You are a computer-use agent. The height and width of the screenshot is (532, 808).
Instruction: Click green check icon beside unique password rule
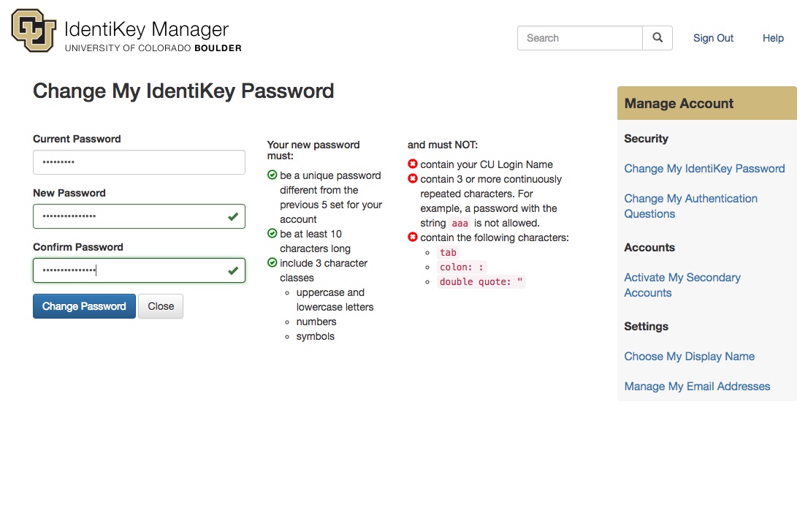tap(272, 175)
